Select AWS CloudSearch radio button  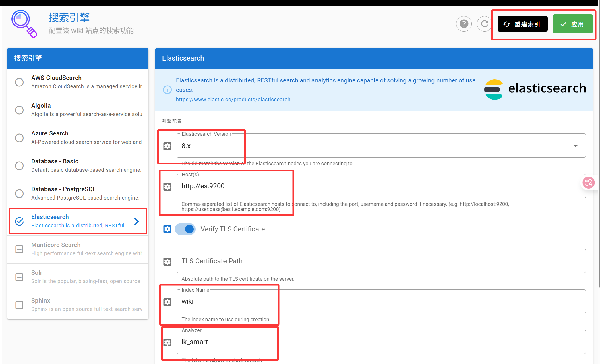click(x=19, y=82)
